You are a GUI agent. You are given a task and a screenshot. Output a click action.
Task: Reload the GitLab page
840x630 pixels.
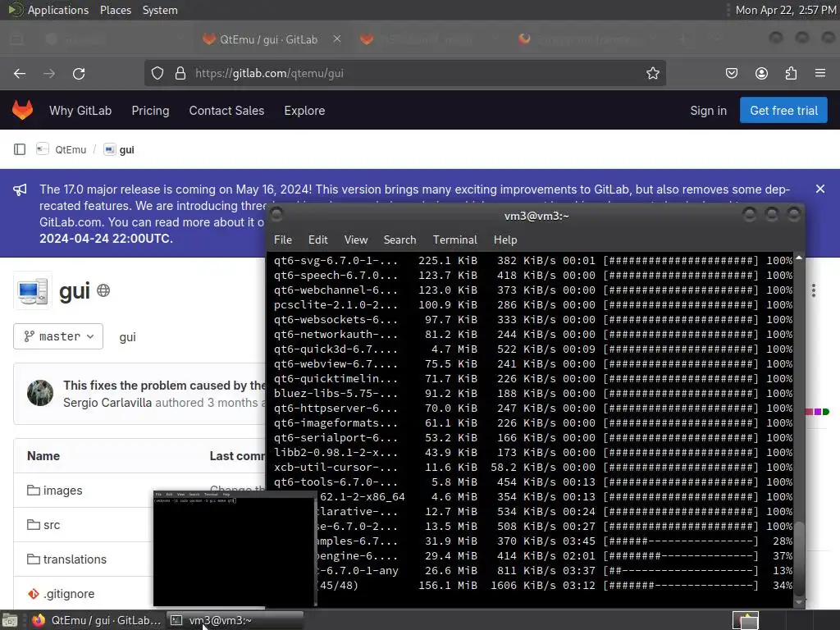pyautogui.click(x=79, y=73)
